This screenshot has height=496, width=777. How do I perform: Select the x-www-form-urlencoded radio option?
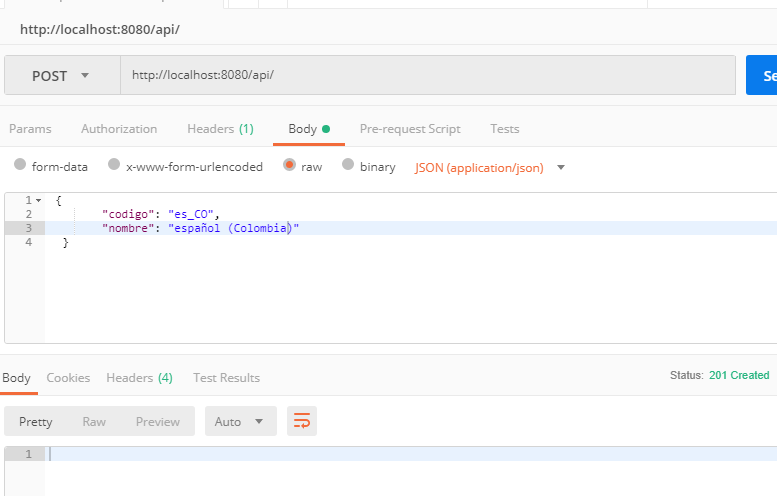pos(114,165)
